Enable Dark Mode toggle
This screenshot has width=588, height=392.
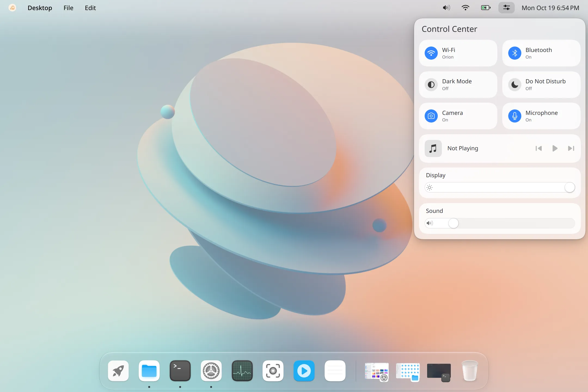pos(458,85)
